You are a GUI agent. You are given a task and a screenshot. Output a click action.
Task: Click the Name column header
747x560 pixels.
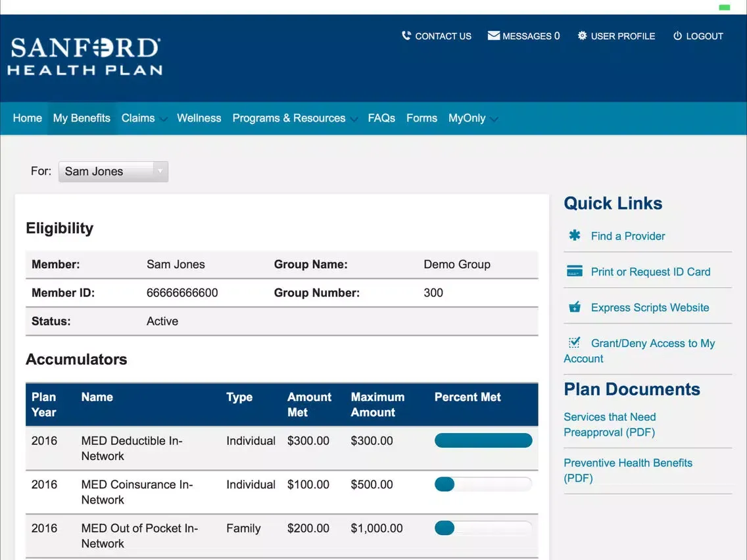pyautogui.click(x=97, y=397)
